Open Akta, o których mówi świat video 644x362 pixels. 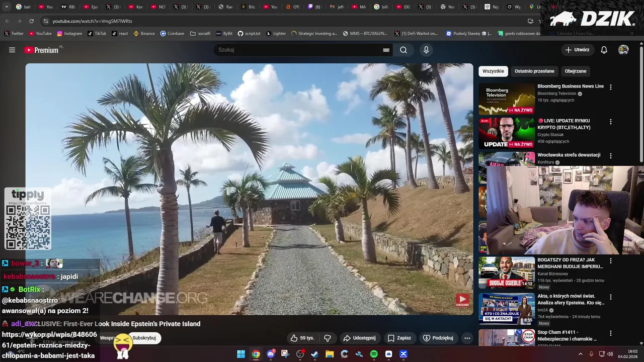click(571, 300)
